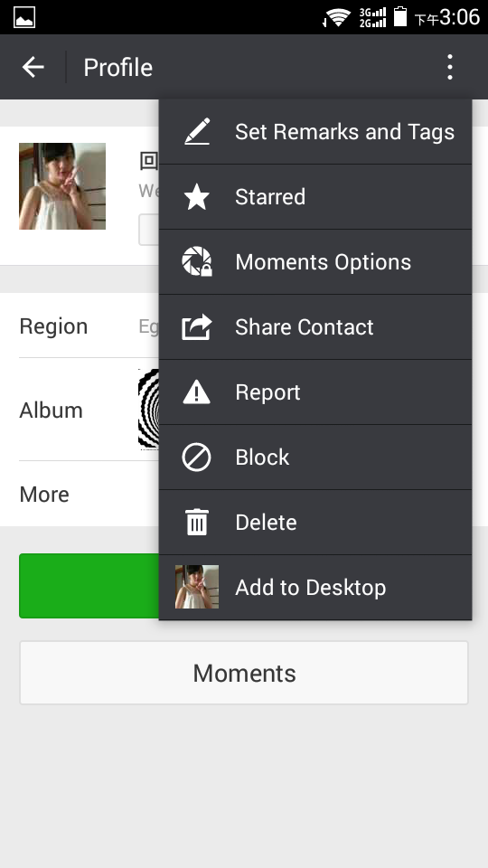Click the trash can Delete icon

(x=197, y=522)
